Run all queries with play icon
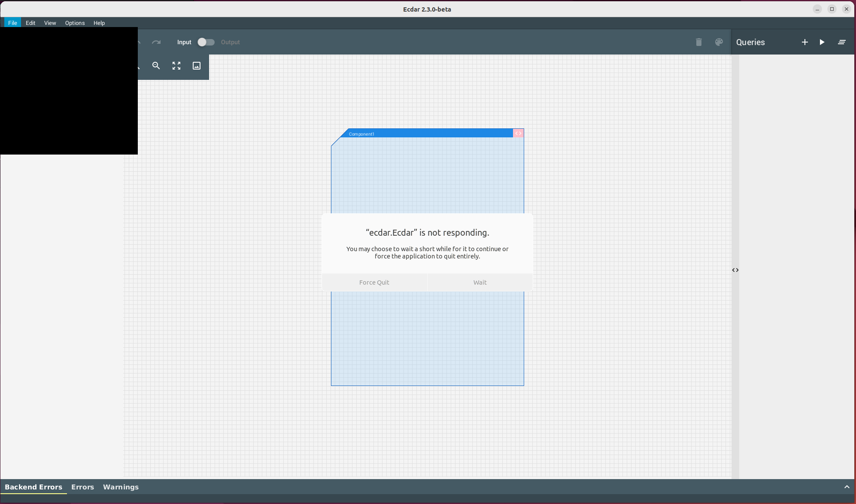The height and width of the screenshot is (504, 856). click(x=822, y=42)
